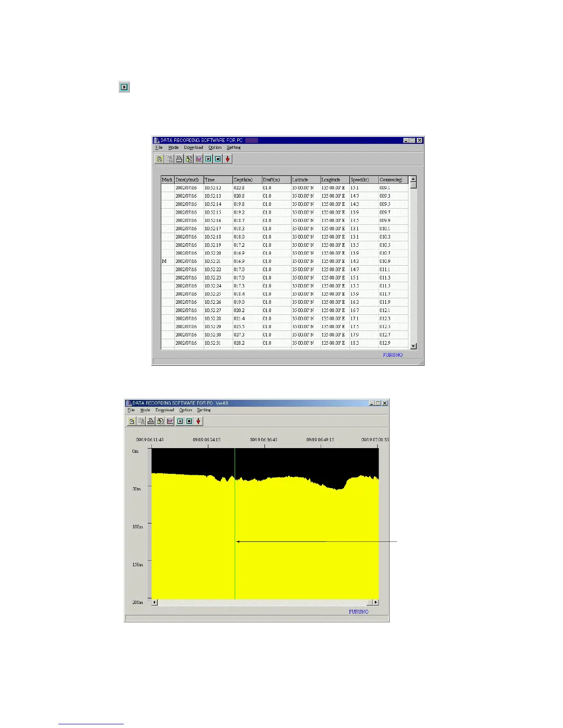Open Setting menu in table window
Viewport: 563px width, 728px height.
click(x=234, y=148)
